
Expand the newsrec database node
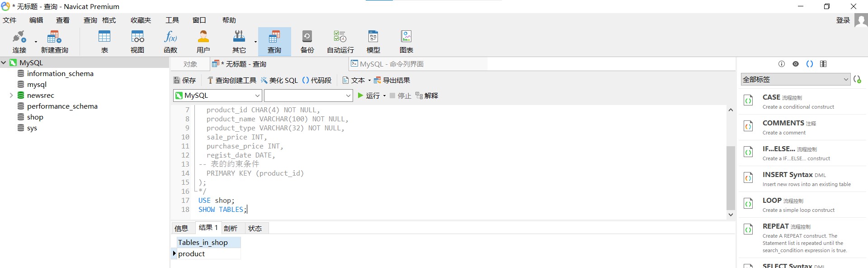pyautogui.click(x=11, y=95)
